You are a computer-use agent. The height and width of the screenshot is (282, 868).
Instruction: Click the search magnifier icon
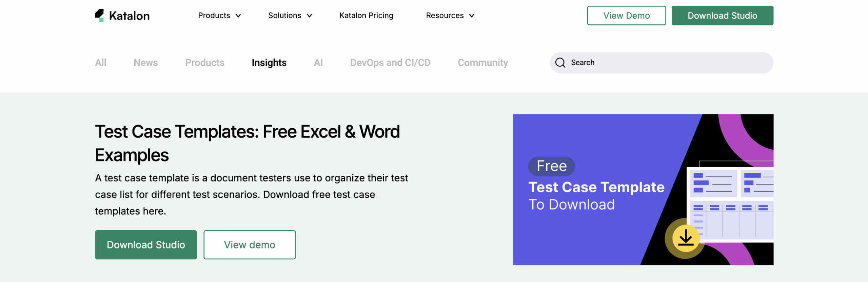pyautogui.click(x=560, y=63)
